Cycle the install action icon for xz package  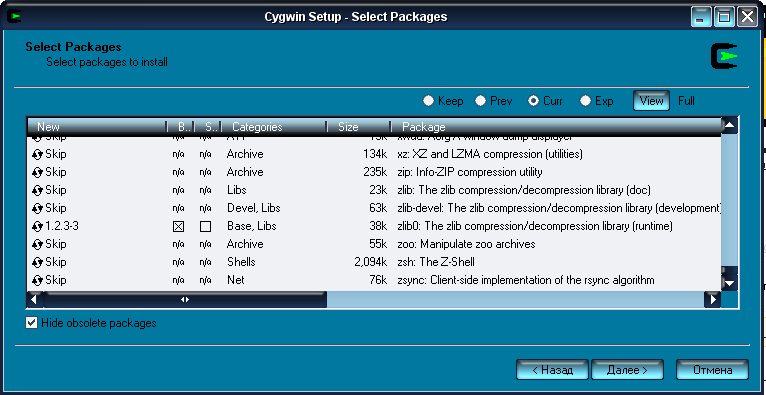tap(37, 154)
